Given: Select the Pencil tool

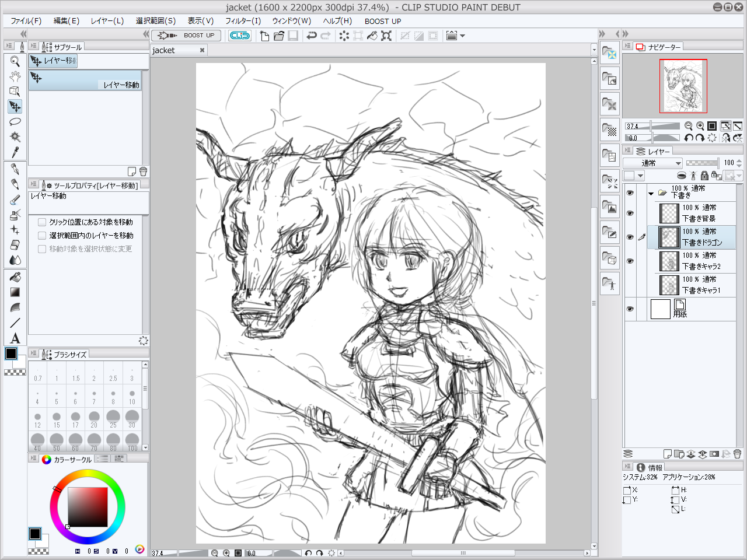Looking at the screenshot, I should [15, 184].
